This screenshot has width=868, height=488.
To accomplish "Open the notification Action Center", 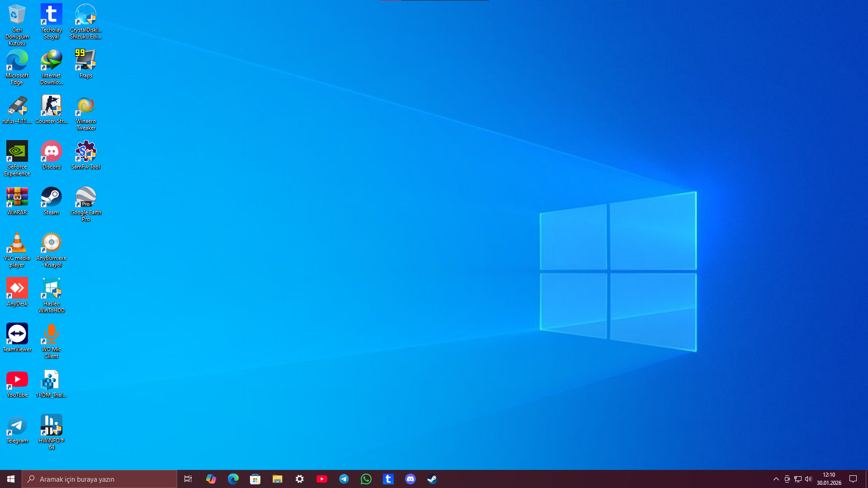I will pos(853,479).
